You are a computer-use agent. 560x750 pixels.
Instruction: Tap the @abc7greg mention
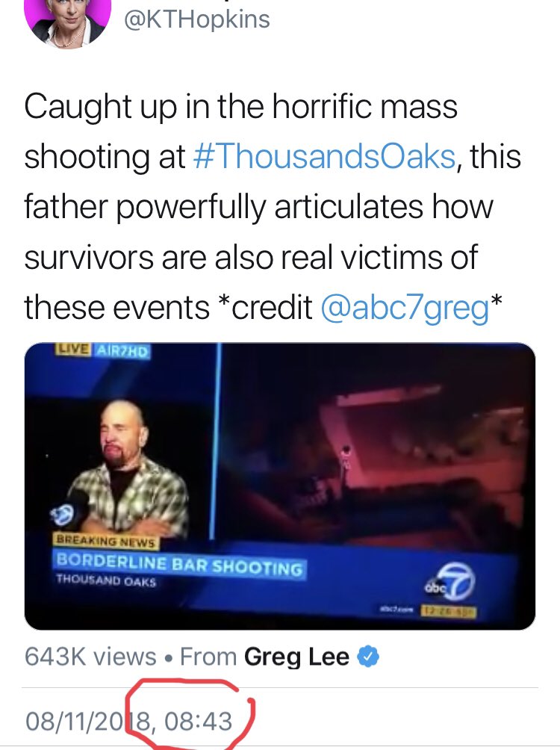click(x=404, y=306)
